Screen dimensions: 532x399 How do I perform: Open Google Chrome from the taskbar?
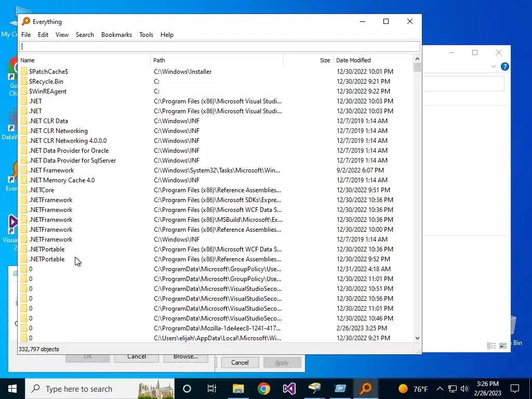(263, 389)
